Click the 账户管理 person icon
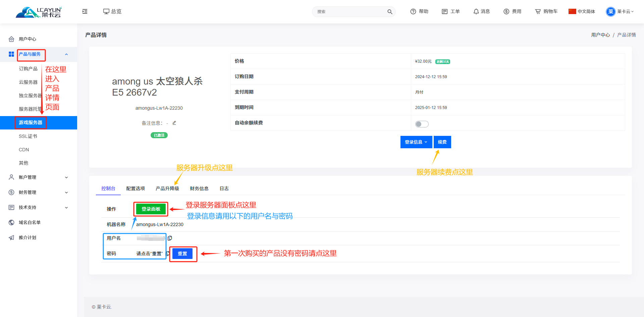Image resolution: width=644 pixels, height=317 pixels. [x=11, y=177]
